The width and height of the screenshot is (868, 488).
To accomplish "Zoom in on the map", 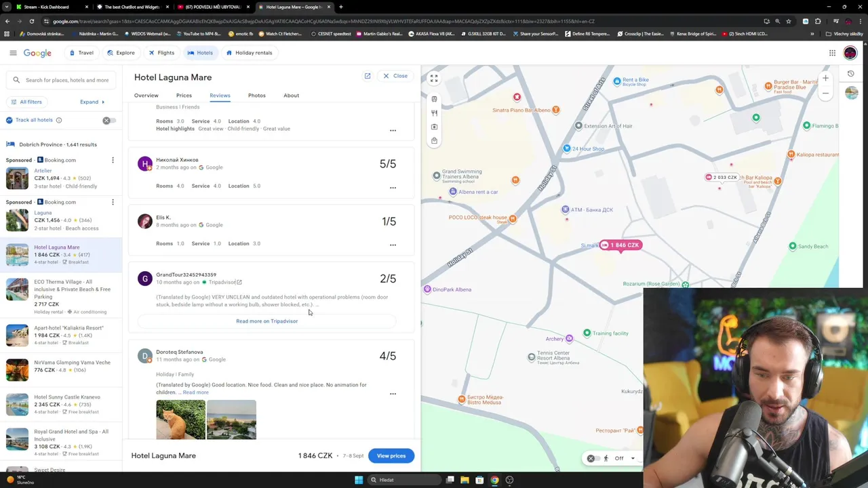I will (x=825, y=78).
